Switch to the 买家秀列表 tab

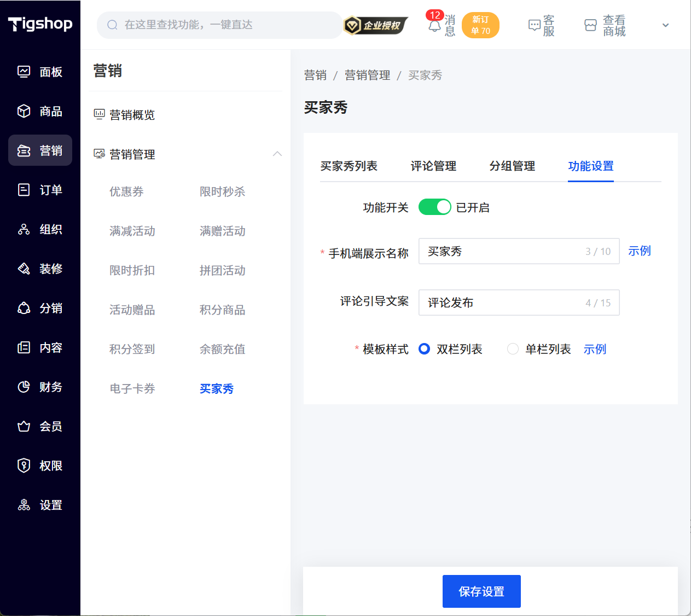tap(349, 166)
